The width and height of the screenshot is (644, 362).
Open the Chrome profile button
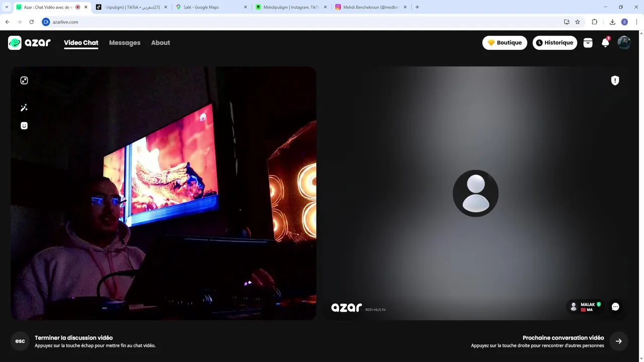[624, 22]
